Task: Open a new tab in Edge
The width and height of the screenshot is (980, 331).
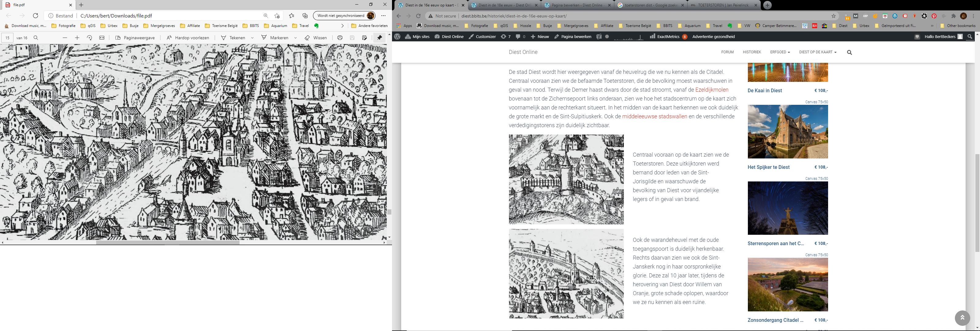Action: 81,5
